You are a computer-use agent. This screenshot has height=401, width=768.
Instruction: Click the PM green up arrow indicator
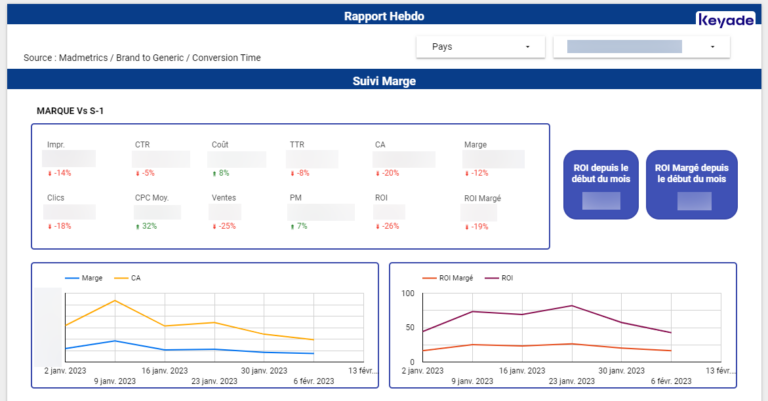[293, 226]
